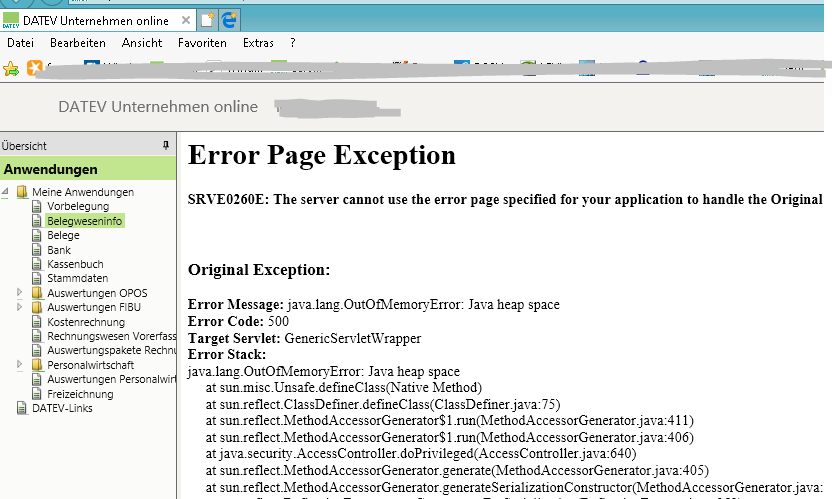The image size is (832, 499).
Task: Click the Auswertungen Personalwirtschaft document icon
Action: [x=37, y=380]
